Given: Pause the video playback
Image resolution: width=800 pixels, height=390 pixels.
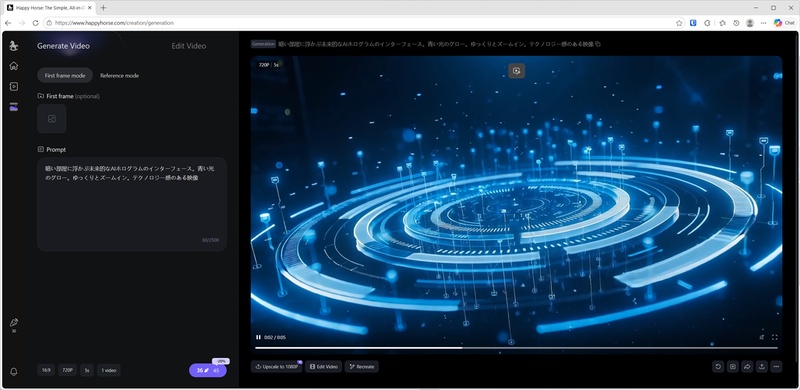Looking at the screenshot, I should 258,337.
